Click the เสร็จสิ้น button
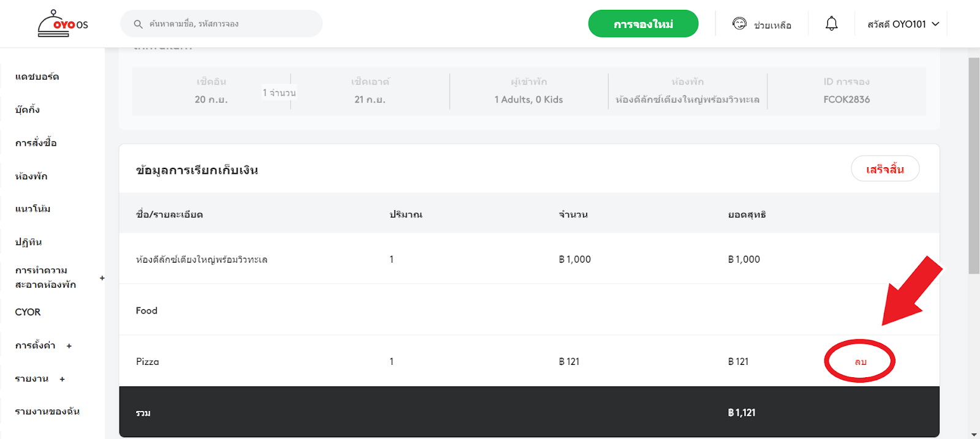The width and height of the screenshot is (980, 439). tap(885, 169)
